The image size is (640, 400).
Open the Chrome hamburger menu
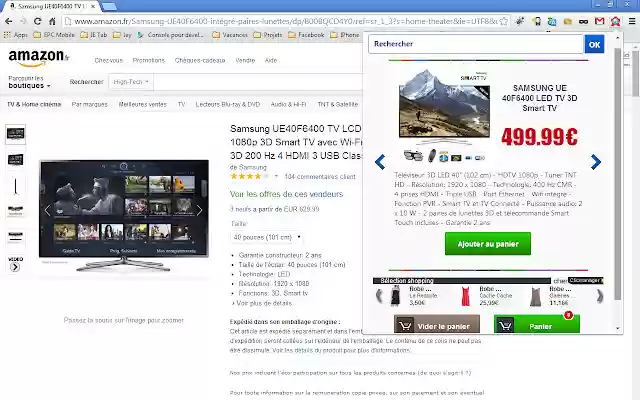631,21
